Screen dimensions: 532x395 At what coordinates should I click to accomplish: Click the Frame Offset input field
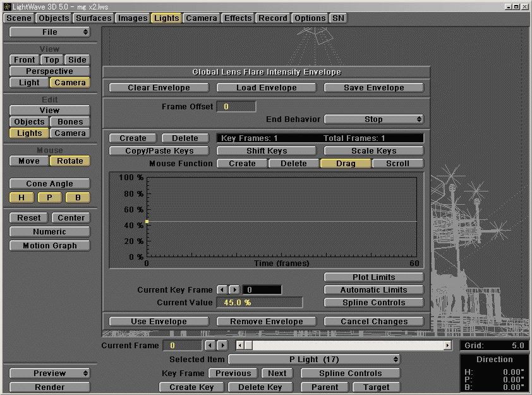point(236,107)
